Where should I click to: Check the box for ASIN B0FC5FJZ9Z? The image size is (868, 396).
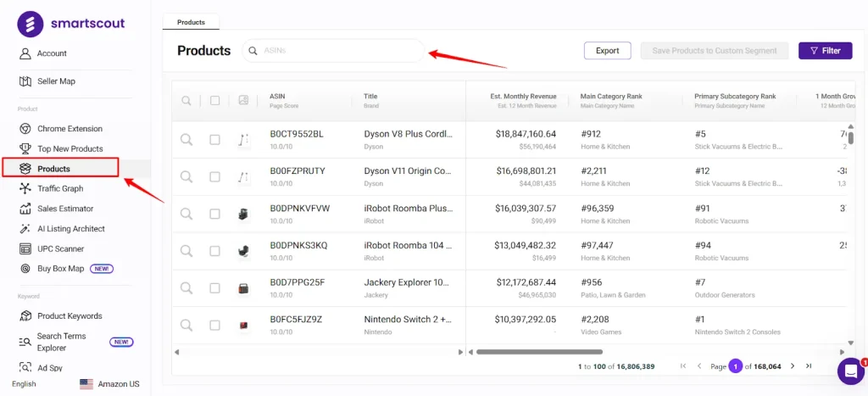(214, 325)
